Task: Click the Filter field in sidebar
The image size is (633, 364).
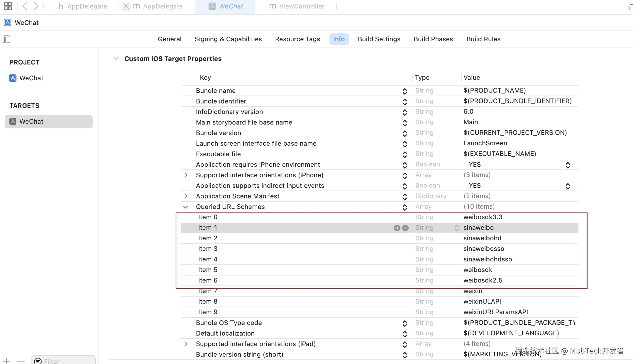Action: pos(63,360)
